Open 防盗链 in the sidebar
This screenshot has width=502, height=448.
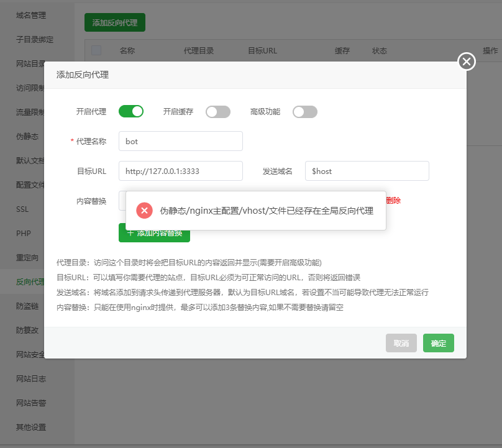coord(27,306)
